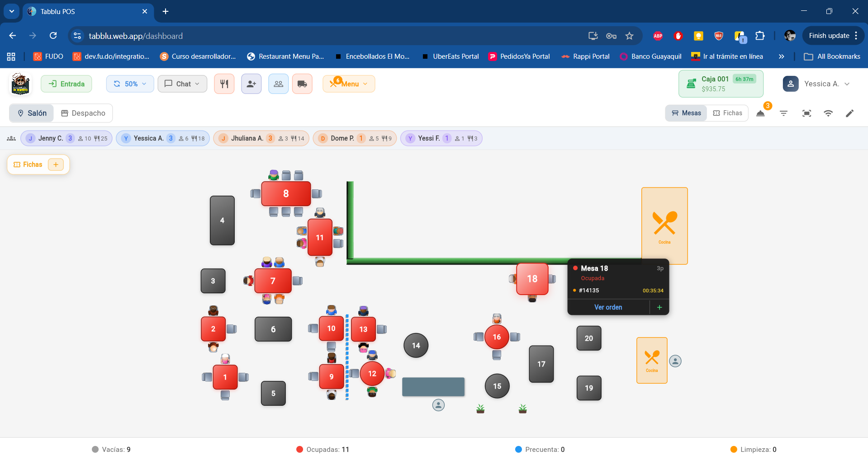Switch to the Despacho tab
Image resolution: width=868 pixels, height=460 pixels.
pos(83,113)
